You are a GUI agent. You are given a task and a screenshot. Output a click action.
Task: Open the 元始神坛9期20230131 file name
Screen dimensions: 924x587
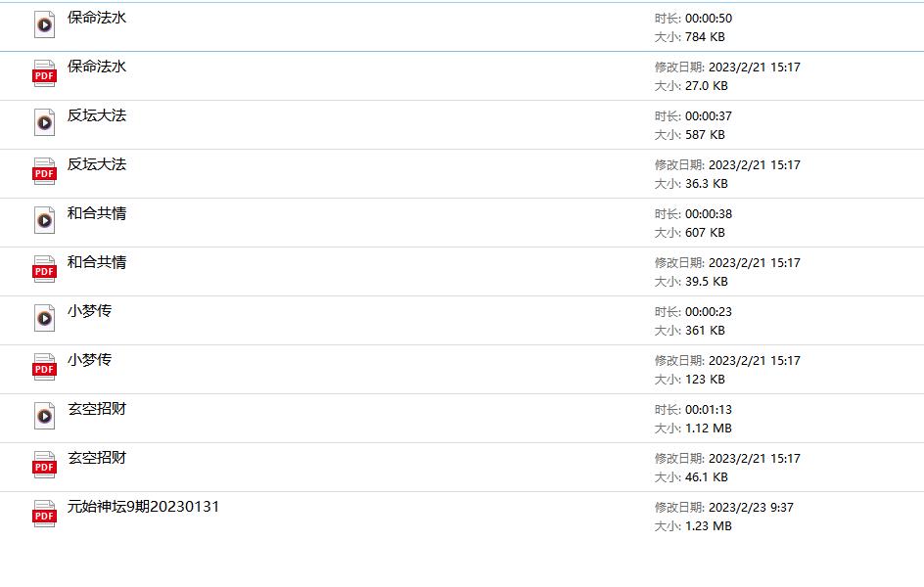(143, 507)
